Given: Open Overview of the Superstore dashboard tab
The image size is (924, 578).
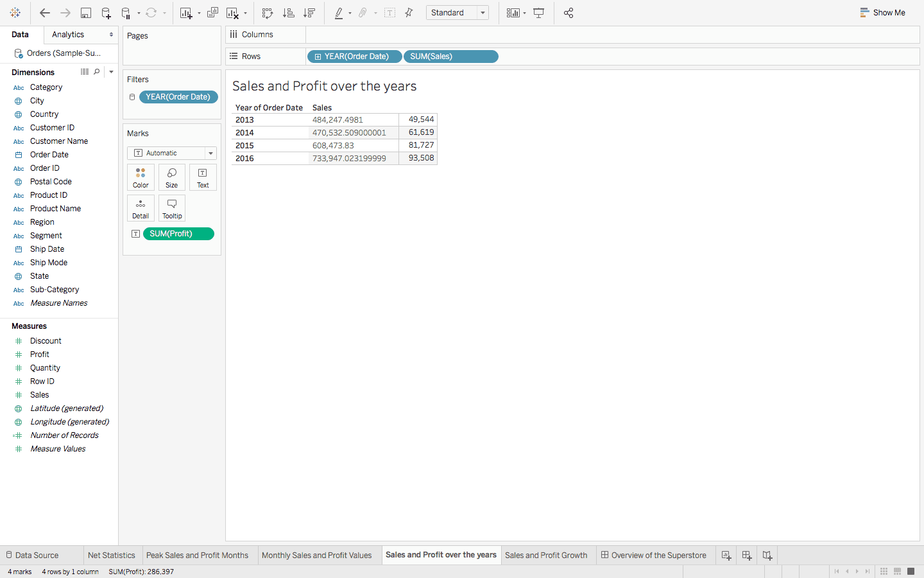Looking at the screenshot, I should tap(654, 556).
